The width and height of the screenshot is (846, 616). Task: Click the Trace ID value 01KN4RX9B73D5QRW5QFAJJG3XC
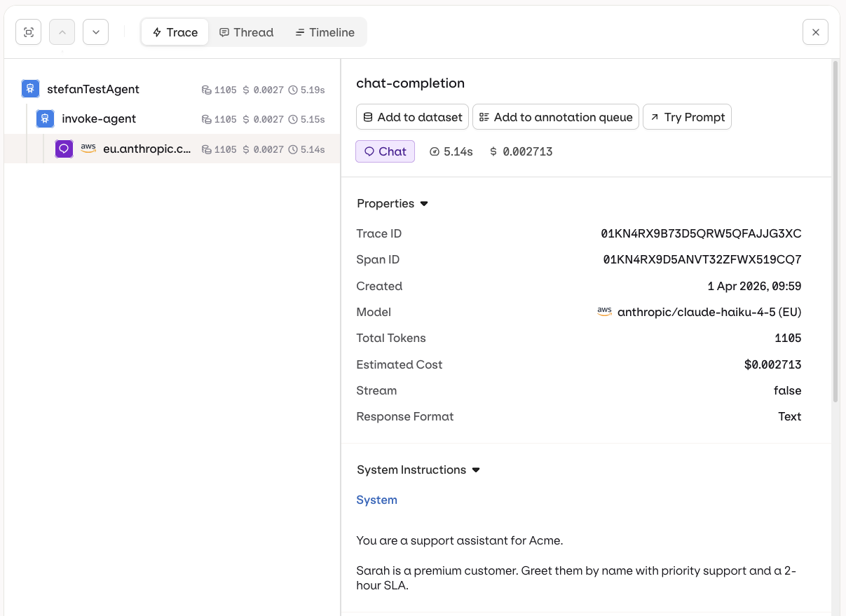(x=701, y=233)
